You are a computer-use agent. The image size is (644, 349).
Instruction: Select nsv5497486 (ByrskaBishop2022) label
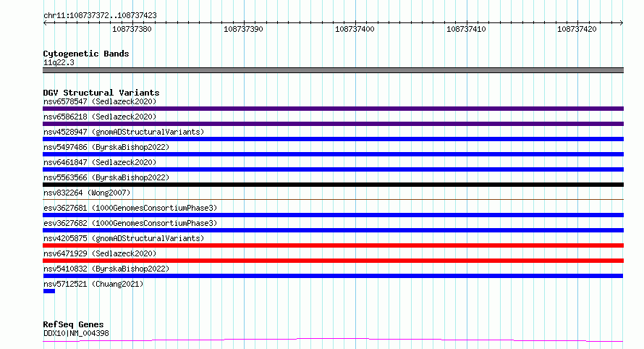pyautogui.click(x=106, y=147)
